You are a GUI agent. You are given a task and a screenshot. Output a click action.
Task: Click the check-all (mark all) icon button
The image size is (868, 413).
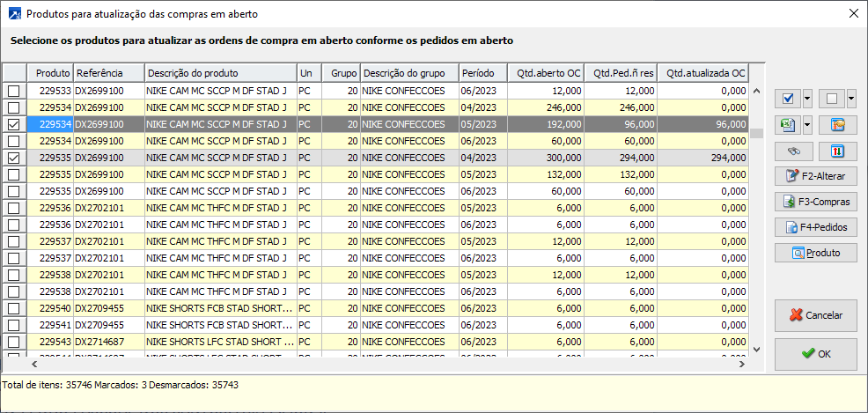(x=788, y=99)
